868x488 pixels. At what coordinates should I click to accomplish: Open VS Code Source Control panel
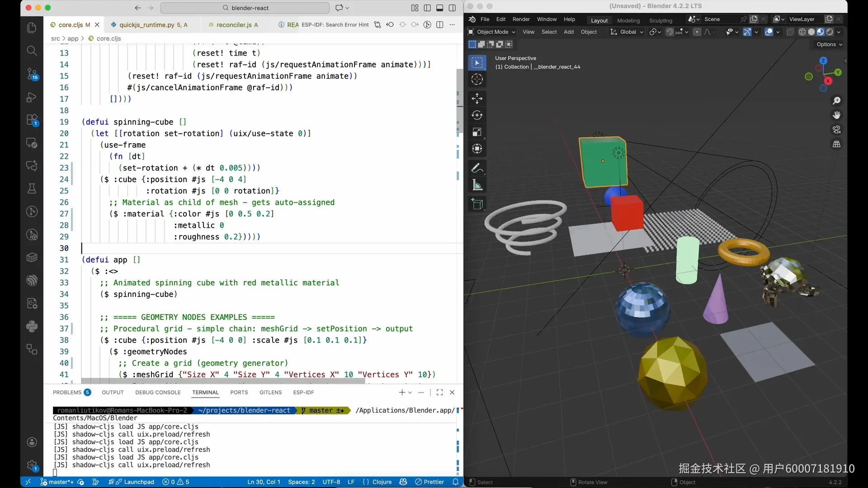[x=32, y=74]
